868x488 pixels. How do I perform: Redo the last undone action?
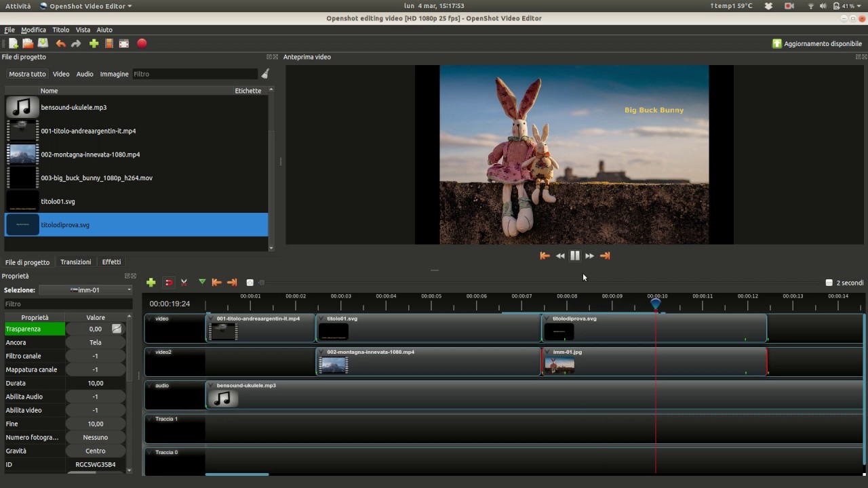coord(76,43)
